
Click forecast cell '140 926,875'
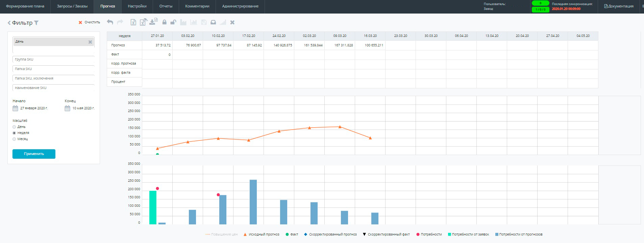[279, 45]
